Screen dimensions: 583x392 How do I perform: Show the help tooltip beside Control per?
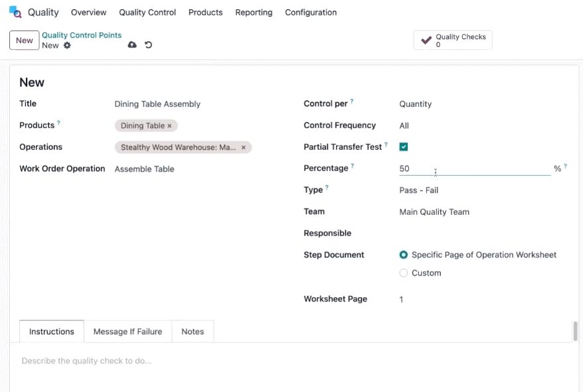tap(352, 101)
